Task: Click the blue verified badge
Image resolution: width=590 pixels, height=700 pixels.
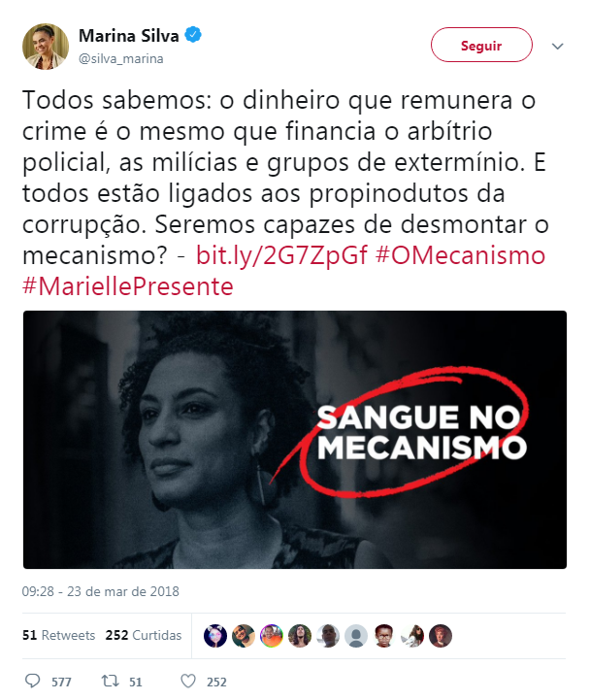Action: [x=193, y=34]
